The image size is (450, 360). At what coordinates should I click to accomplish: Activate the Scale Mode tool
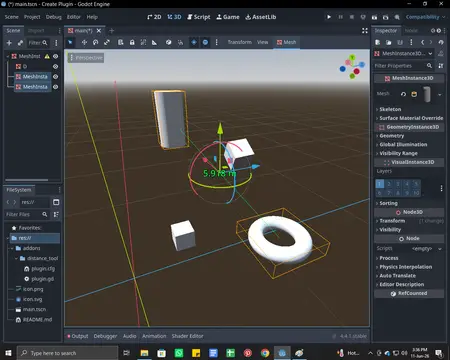[x=107, y=42]
